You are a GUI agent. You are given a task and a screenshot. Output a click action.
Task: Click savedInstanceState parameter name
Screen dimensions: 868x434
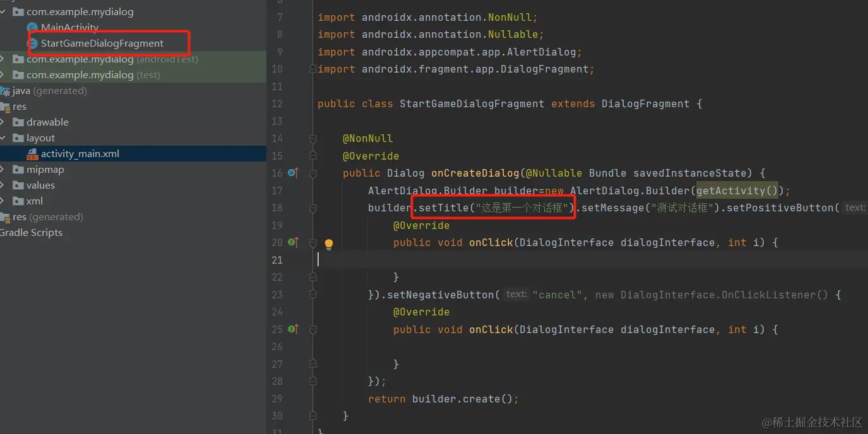click(689, 173)
